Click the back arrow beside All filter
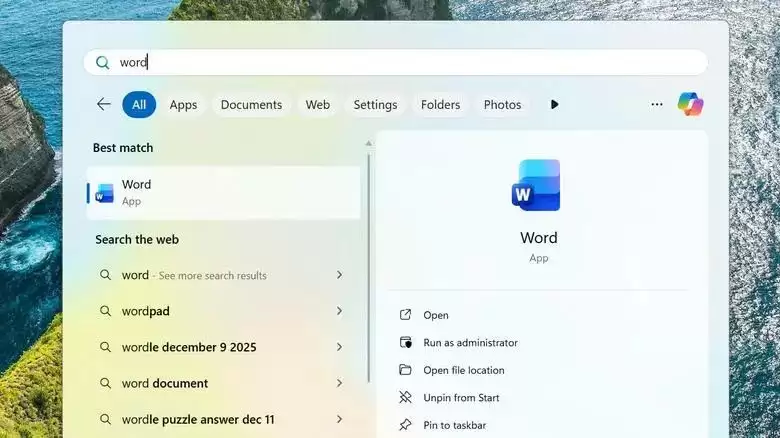 pyautogui.click(x=103, y=104)
